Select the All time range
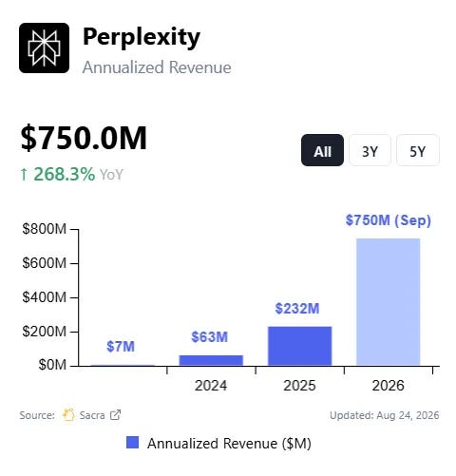Screen dimensions: 456x476 click(322, 150)
